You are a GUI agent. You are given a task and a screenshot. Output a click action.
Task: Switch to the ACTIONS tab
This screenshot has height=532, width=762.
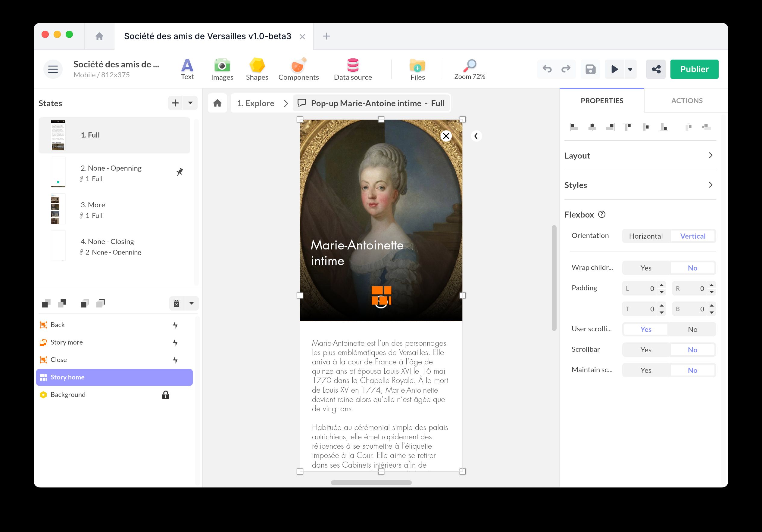[x=686, y=101]
